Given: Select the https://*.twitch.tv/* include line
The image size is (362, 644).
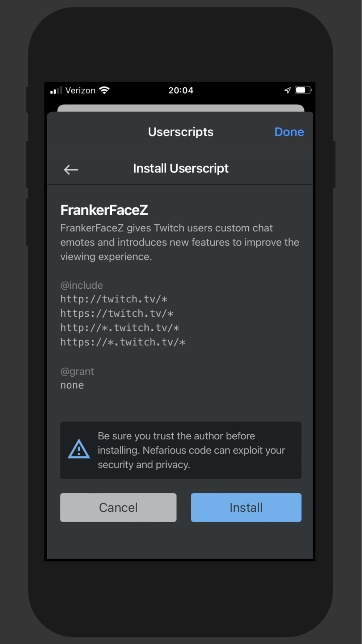Looking at the screenshot, I should [x=122, y=342].
